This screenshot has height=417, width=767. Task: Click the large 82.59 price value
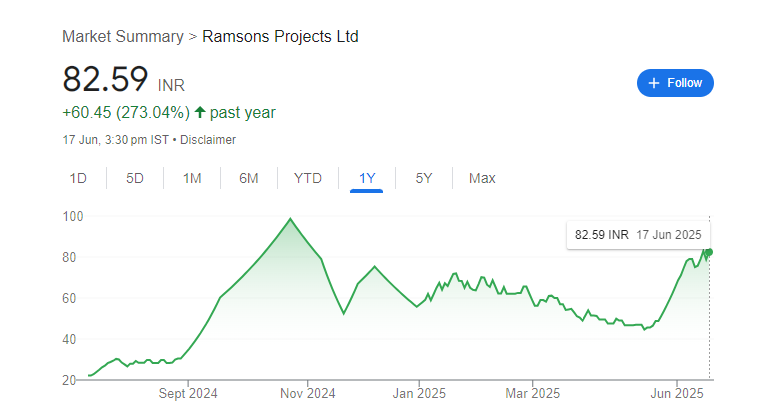105,79
